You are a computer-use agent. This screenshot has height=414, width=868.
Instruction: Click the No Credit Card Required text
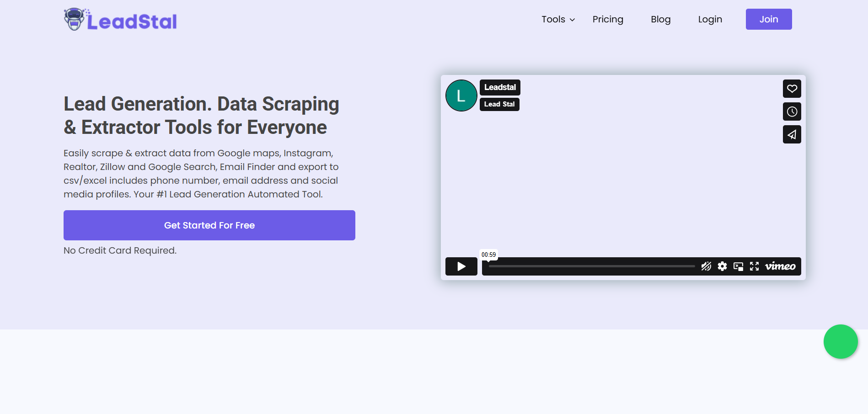pyautogui.click(x=120, y=250)
